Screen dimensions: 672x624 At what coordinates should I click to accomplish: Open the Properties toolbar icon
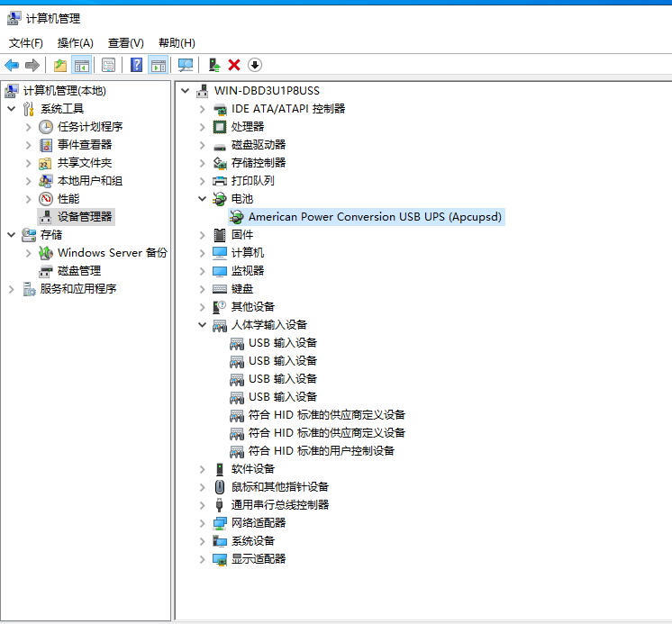point(109,65)
